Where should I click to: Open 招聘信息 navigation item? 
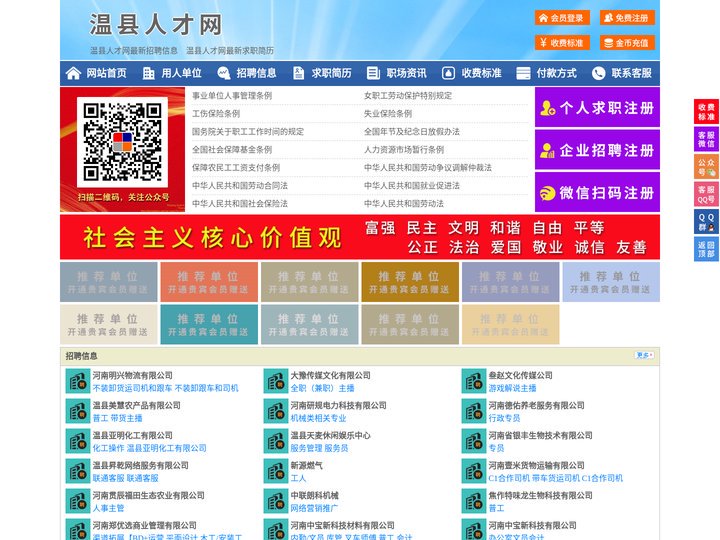256,73
